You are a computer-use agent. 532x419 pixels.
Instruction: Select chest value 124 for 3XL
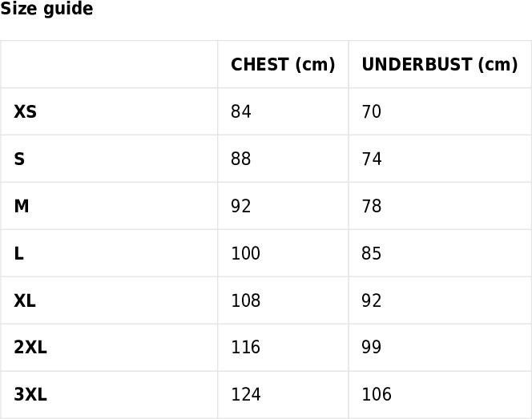tap(246, 395)
